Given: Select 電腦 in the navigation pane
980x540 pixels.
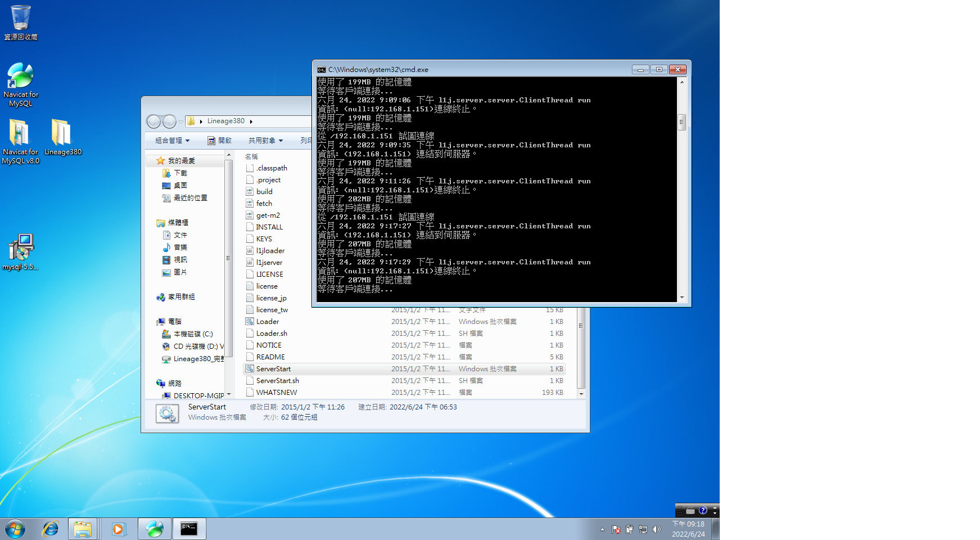Looking at the screenshot, I should (169, 322).
